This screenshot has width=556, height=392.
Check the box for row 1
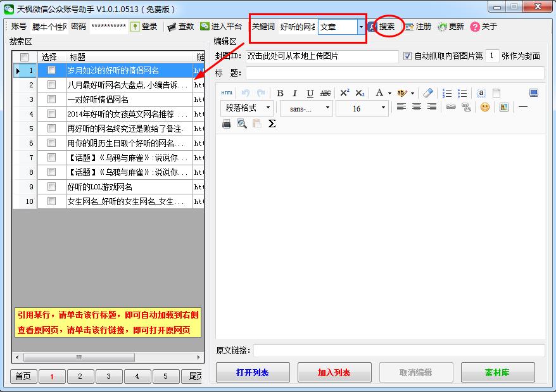(51, 70)
